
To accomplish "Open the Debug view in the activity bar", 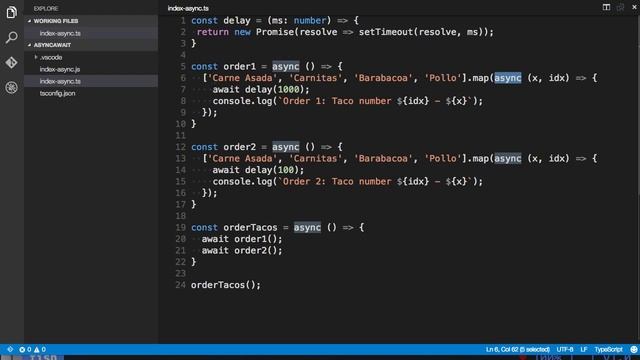I will (x=11, y=87).
